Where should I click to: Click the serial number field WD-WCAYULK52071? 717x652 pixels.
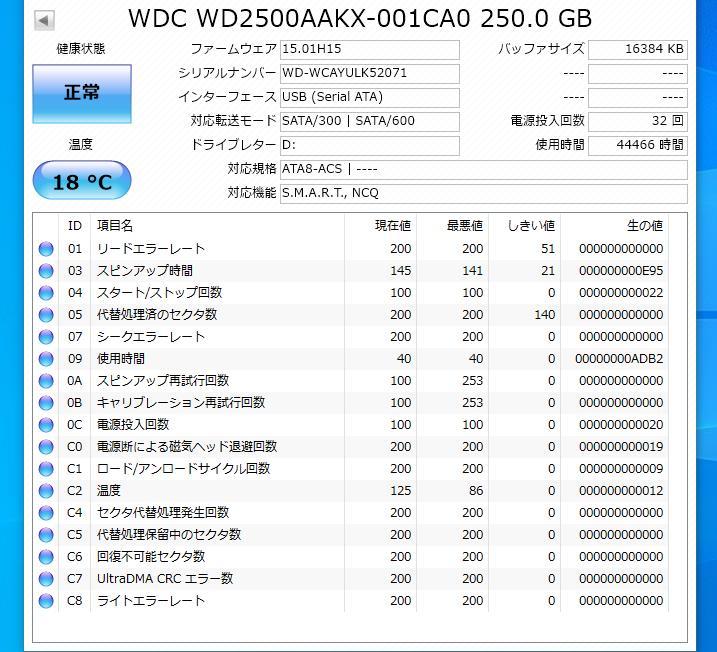click(369, 74)
